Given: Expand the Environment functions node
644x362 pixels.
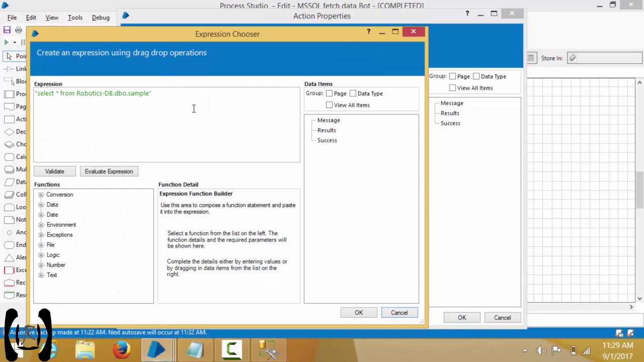Looking at the screenshot, I should (x=41, y=225).
